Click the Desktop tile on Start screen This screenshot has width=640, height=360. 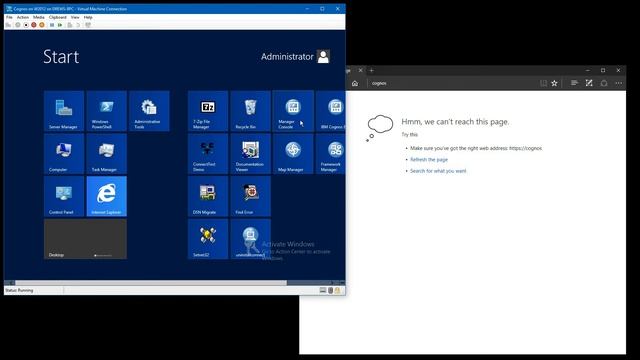pos(85,239)
